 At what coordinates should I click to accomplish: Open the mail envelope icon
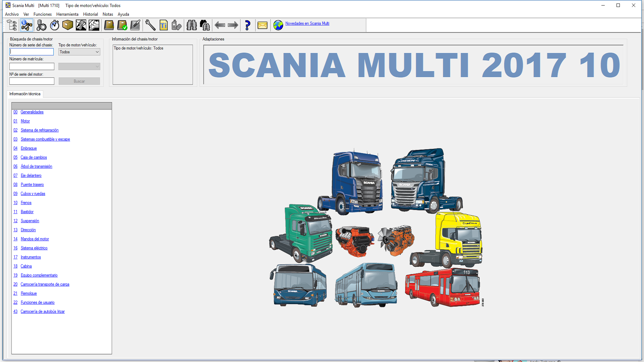[263, 25]
